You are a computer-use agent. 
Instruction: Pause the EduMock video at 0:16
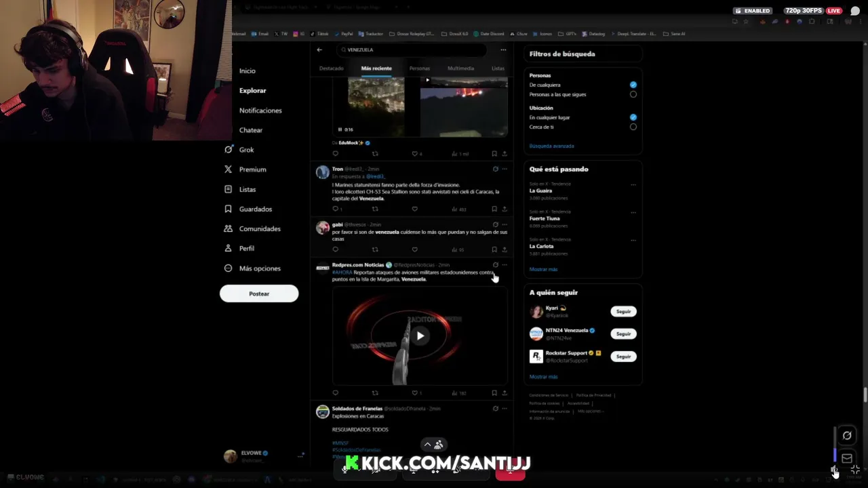click(340, 129)
